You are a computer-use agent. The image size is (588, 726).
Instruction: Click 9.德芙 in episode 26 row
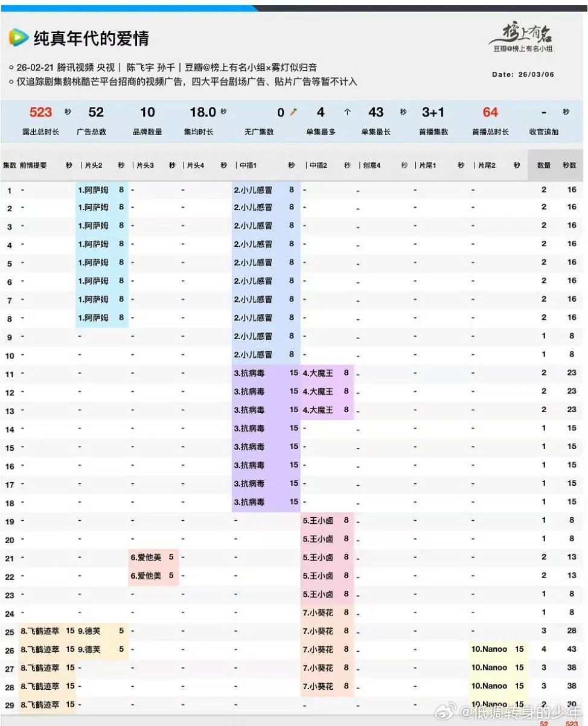click(89, 649)
